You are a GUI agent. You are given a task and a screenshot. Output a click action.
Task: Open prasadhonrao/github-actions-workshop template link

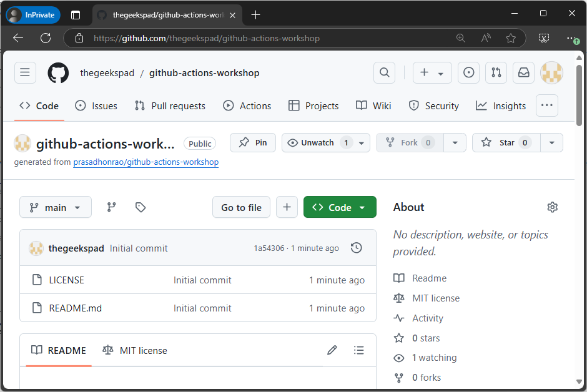pos(146,162)
